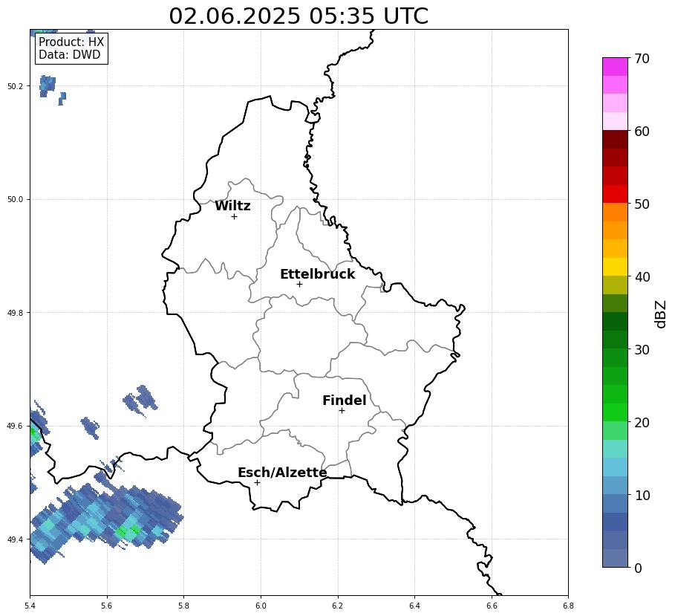
Task: Click the 40 tick label on colorbar
Action: pos(642,276)
